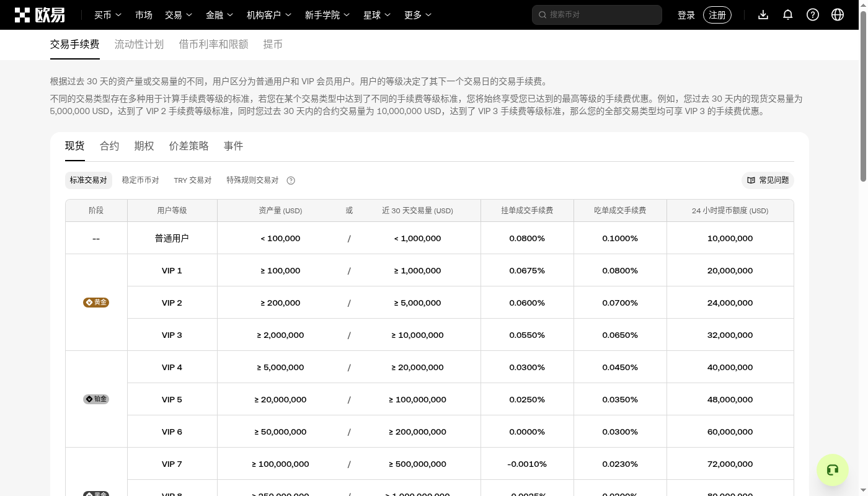This screenshot has height=496, width=868.
Task: Click the VIP 4 cell
Action: (x=172, y=368)
